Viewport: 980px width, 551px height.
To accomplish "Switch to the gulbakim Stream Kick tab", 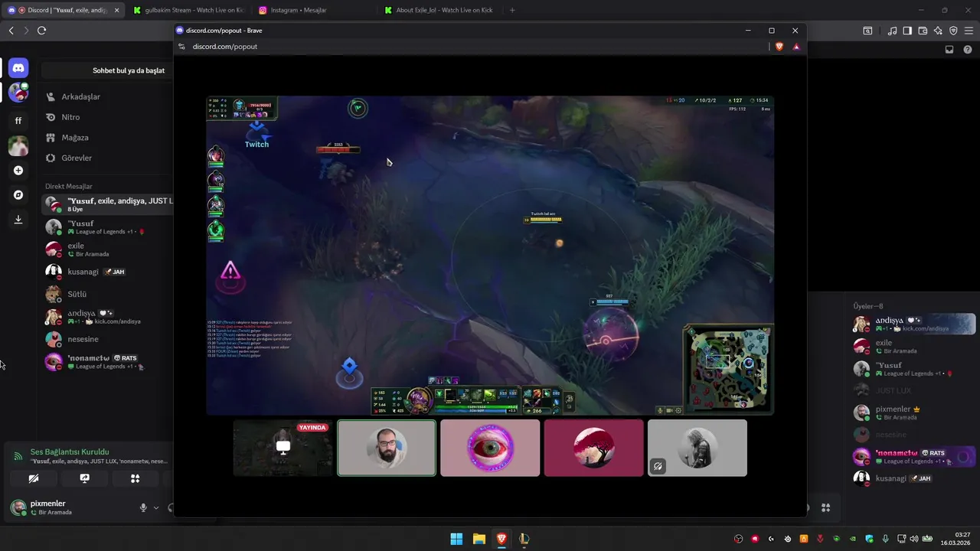I will (188, 10).
